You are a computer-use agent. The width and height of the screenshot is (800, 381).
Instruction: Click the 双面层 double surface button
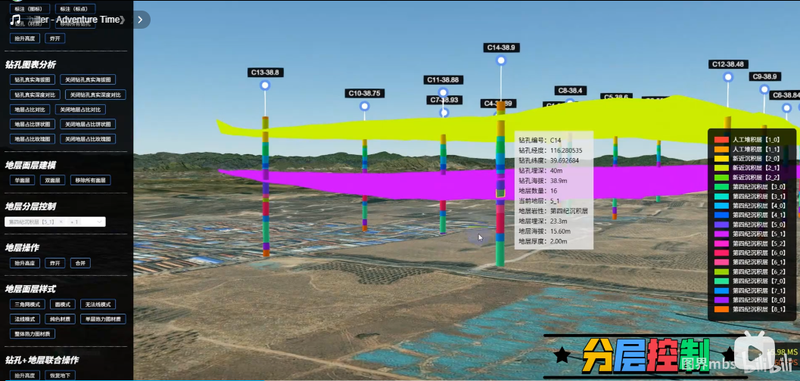pos(53,180)
